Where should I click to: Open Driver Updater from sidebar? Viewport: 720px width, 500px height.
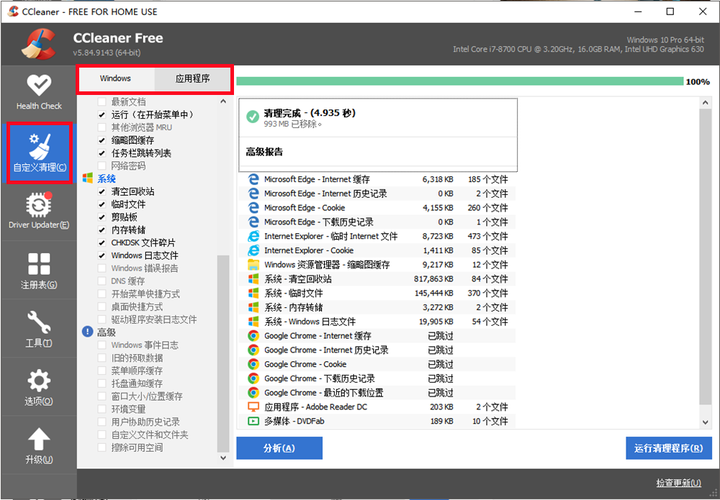click(x=39, y=211)
